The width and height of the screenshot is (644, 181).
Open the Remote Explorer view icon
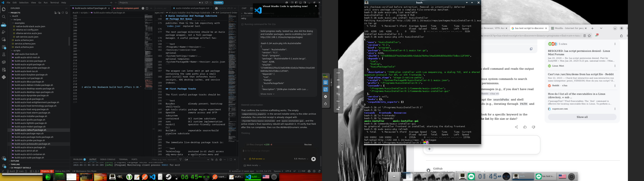pyautogui.click(x=4, y=40)
